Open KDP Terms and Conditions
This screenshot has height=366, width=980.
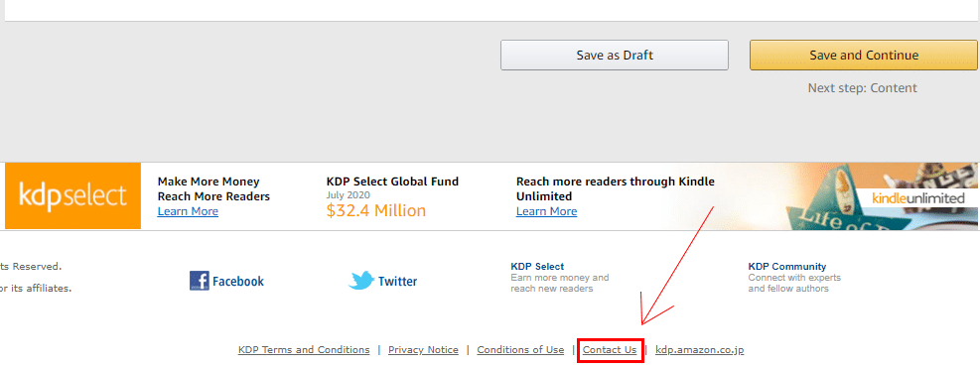(304, 350)
